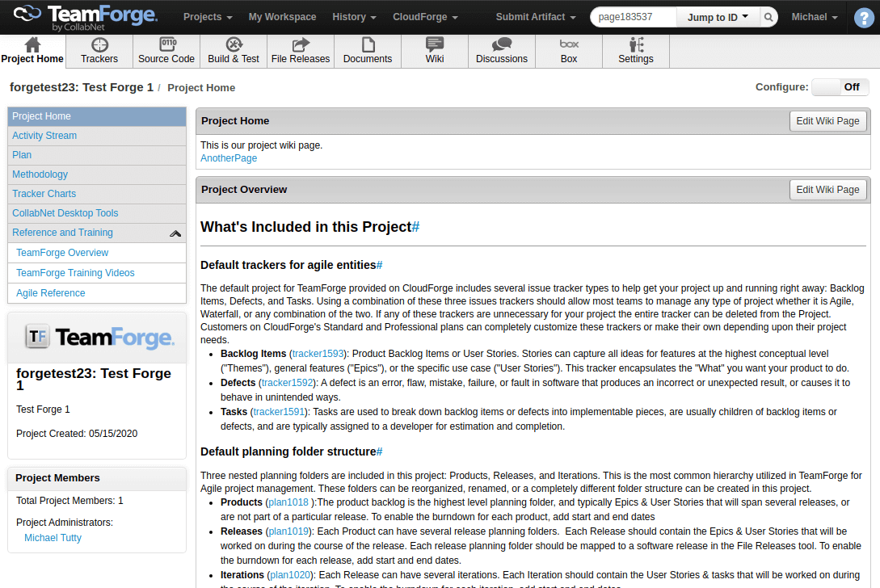Open the Projects dropdown menu
880x588 pixels.
208,18
